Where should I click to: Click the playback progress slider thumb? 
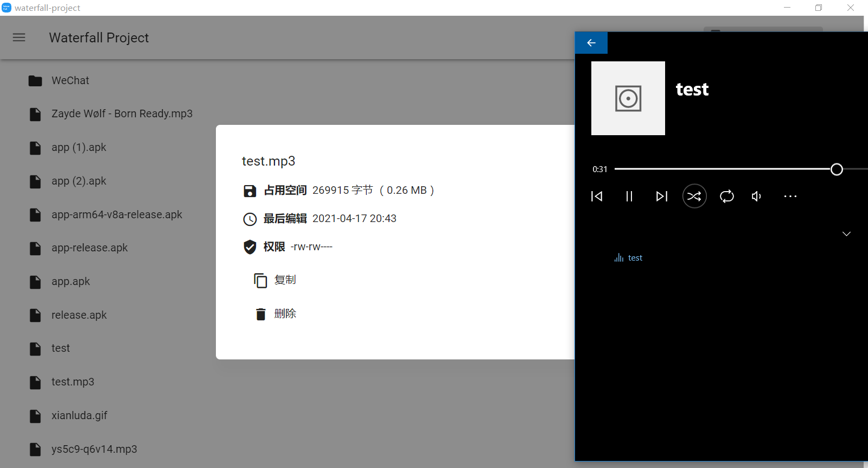click(837, 169)
